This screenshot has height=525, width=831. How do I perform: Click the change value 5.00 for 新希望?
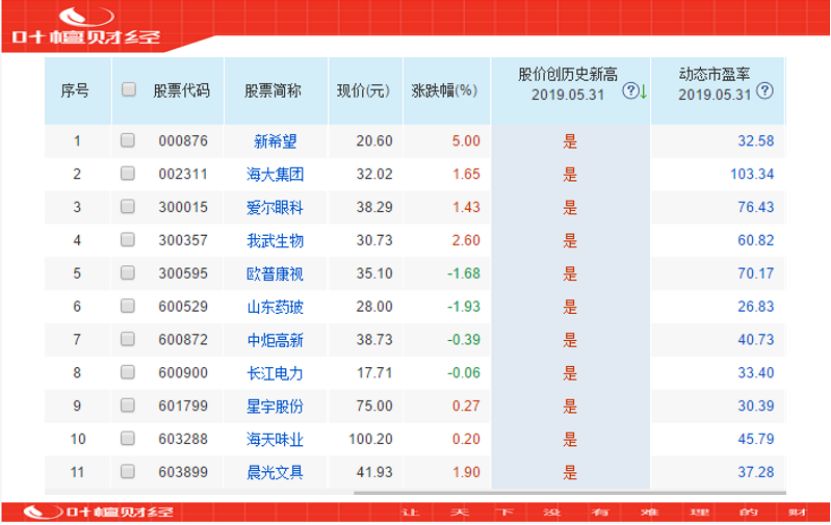click(466, 141)
